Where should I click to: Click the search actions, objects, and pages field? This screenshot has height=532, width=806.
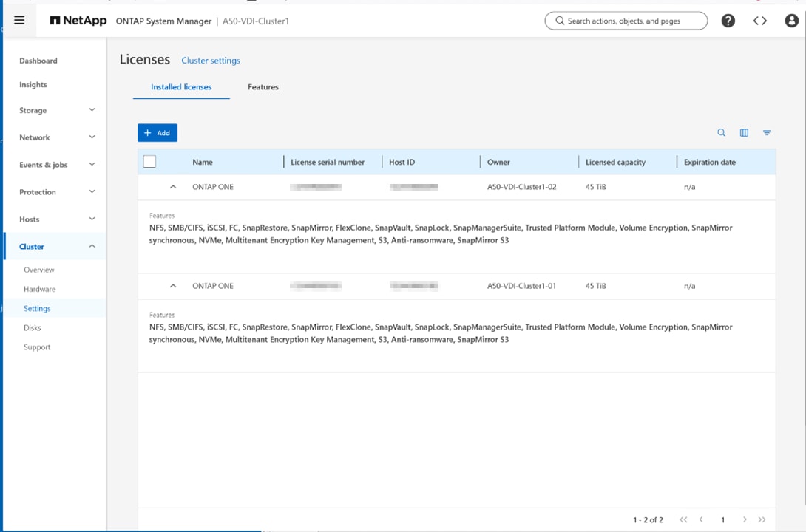pos(626,21)
